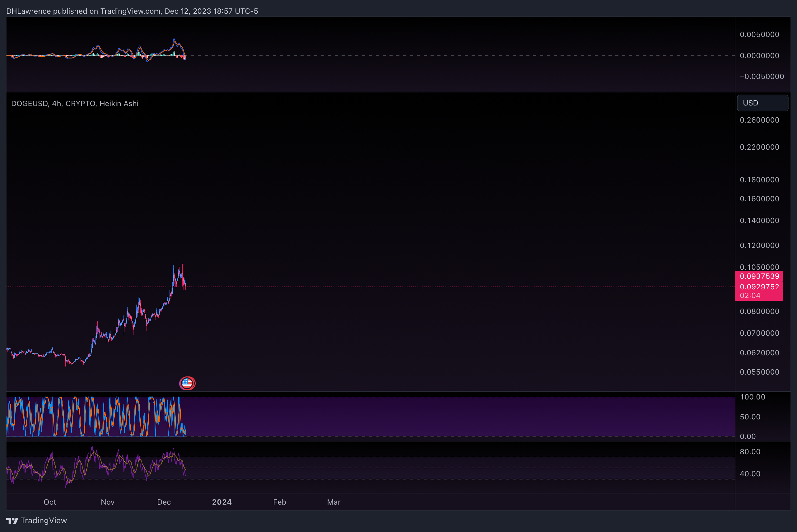The image size is (797, 532).
Task: Click the stochastic 50.00 axis label
Action: pyautogui.click(x=750, y=417)
